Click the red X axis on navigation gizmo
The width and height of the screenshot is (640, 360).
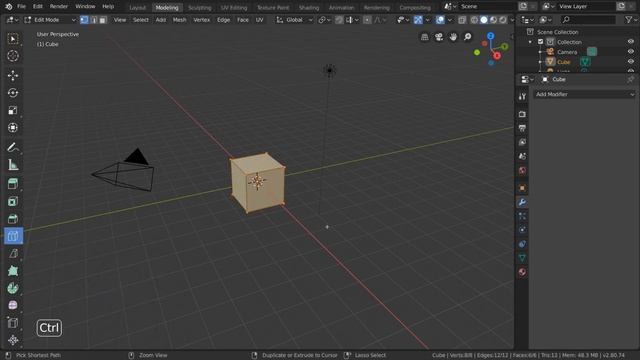[497, 56]
